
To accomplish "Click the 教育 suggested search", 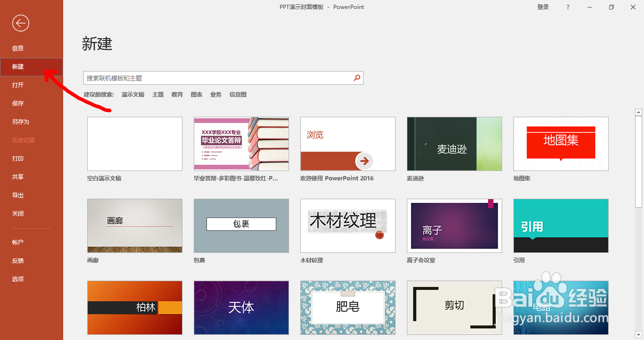I will (x=177, y=95).
